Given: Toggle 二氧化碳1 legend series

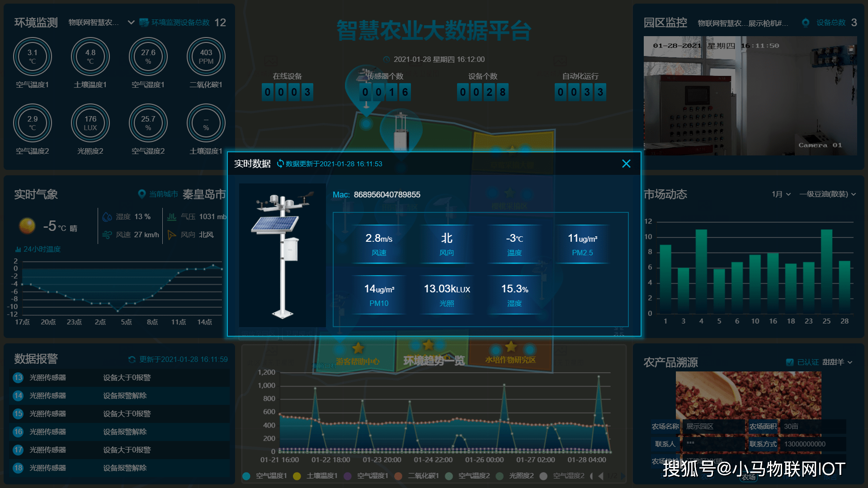Looking at the screenshot, I should pos(417,476).
